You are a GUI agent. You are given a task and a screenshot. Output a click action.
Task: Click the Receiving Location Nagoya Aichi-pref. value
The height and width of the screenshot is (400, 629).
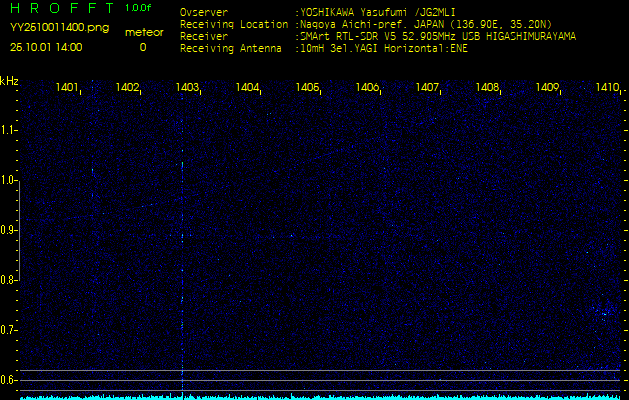[426, 24]
